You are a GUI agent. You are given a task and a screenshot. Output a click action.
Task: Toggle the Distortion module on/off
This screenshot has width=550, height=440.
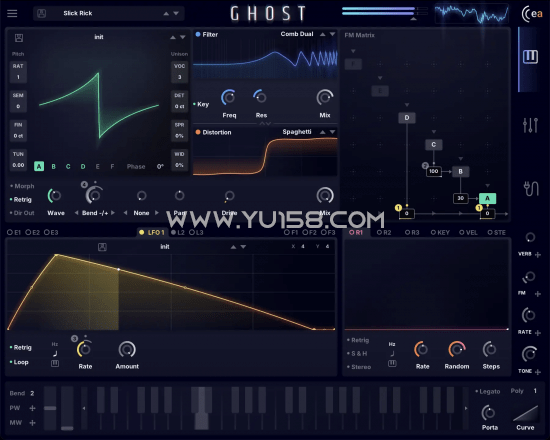tap(198, 132)
